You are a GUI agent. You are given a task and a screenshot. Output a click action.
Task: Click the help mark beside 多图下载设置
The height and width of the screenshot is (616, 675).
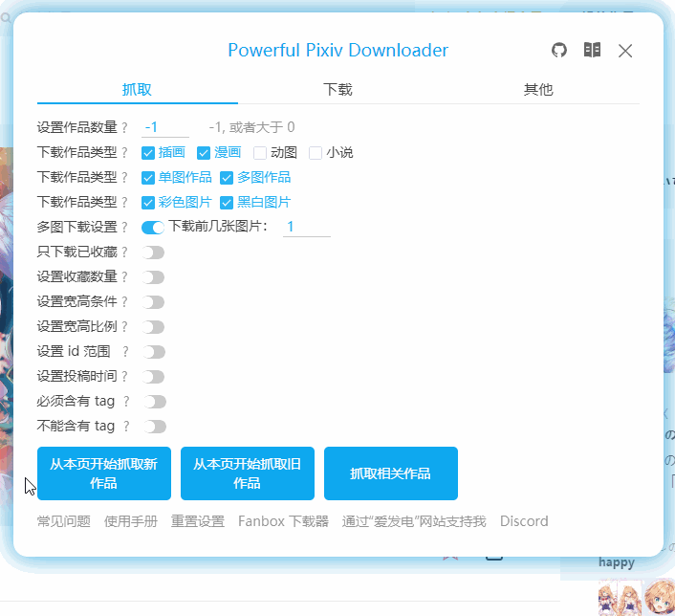click(x=124, y=227)
